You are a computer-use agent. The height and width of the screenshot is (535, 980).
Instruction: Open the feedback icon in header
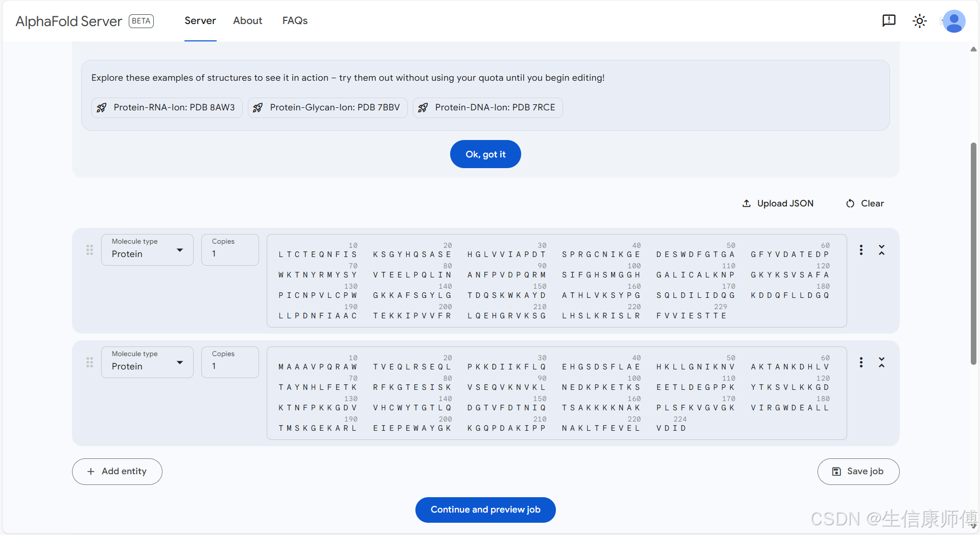[x=889, y=21]
